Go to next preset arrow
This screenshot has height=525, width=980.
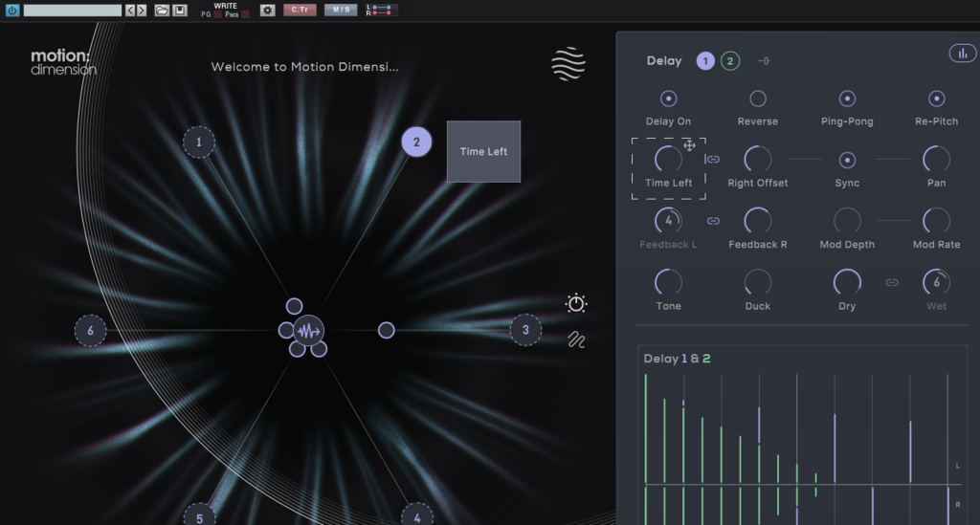coord(142,10)
